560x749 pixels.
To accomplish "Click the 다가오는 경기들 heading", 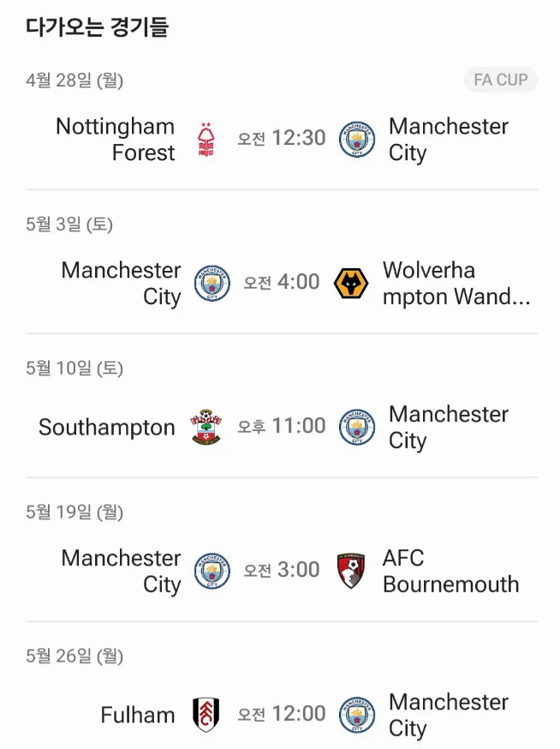I will click(97, 27).
